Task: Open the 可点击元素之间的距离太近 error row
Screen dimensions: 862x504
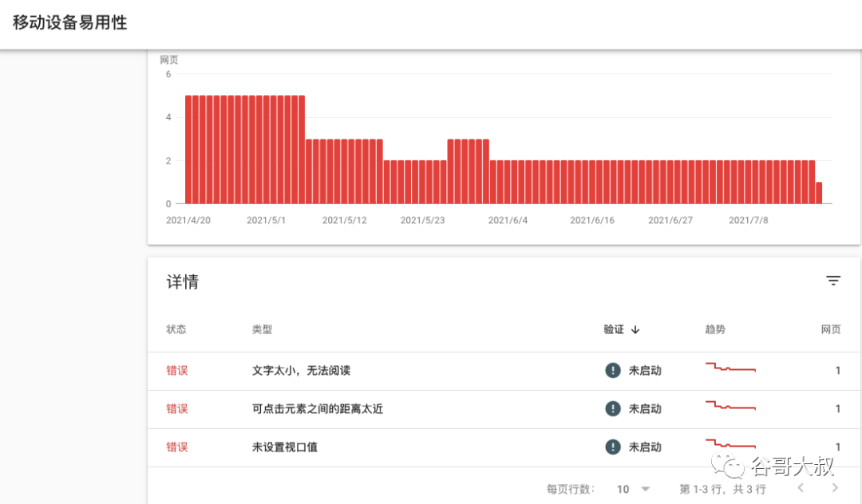Action: coord(504,410)
